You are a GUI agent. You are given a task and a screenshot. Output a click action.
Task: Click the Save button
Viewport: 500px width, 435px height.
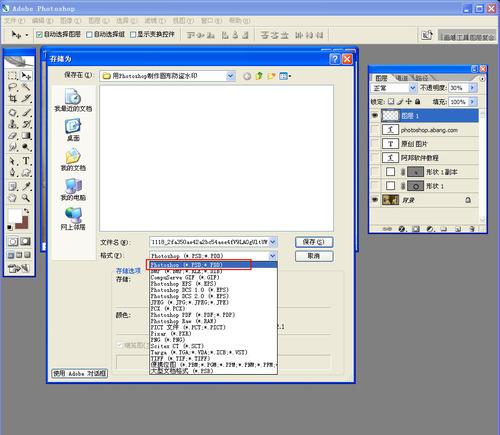point(314,242)
